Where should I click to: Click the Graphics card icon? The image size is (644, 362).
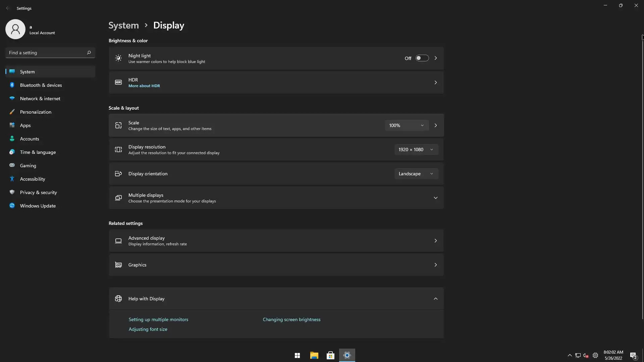point(118,265)
